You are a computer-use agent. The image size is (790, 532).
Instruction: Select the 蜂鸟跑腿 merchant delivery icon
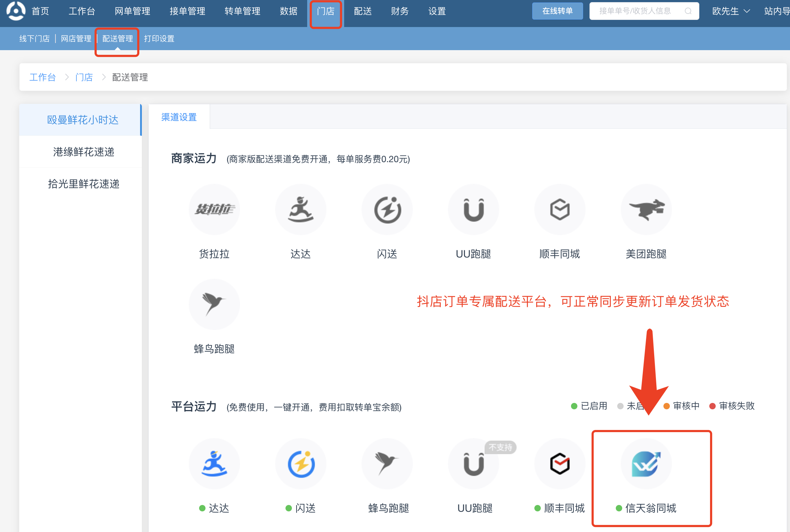pyautogui.click(x=214, y=304)
